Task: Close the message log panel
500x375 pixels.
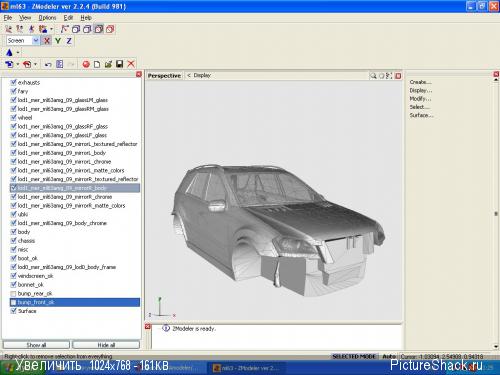Action: [x=148, y=327]
